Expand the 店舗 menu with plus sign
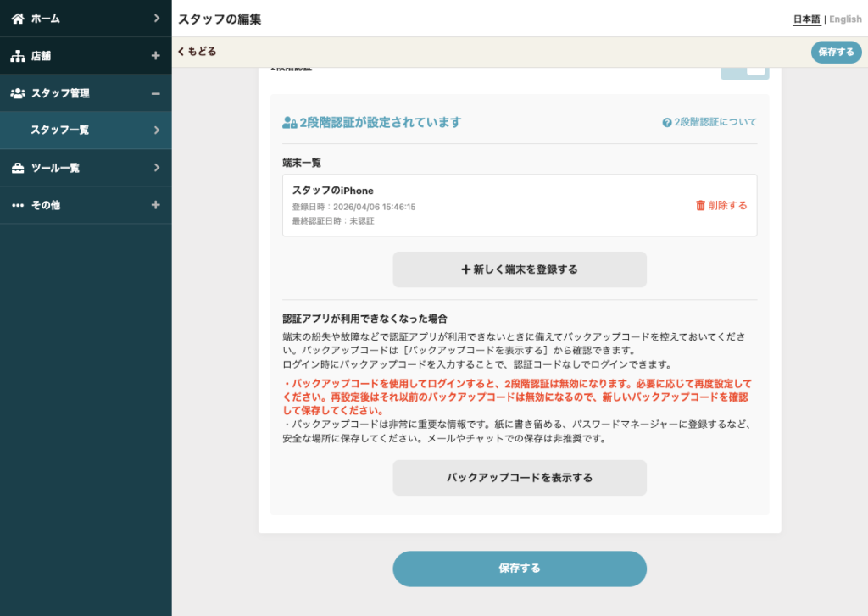 pos(156,56)
